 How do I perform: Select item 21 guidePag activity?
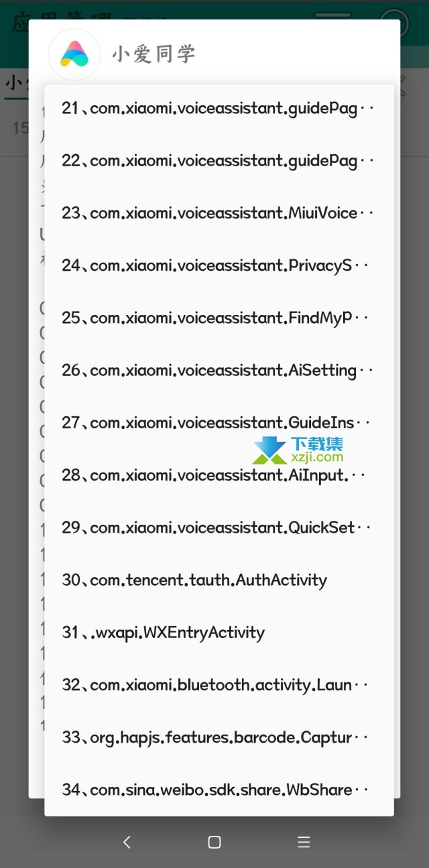(219, 108)
